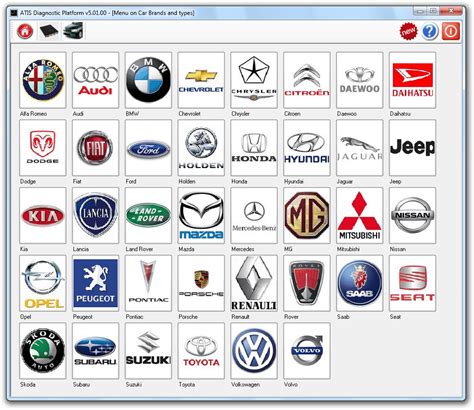Choose the Hyundai brand logo
Viewport: 474px width, 410px height.
(x=307, y=148)
